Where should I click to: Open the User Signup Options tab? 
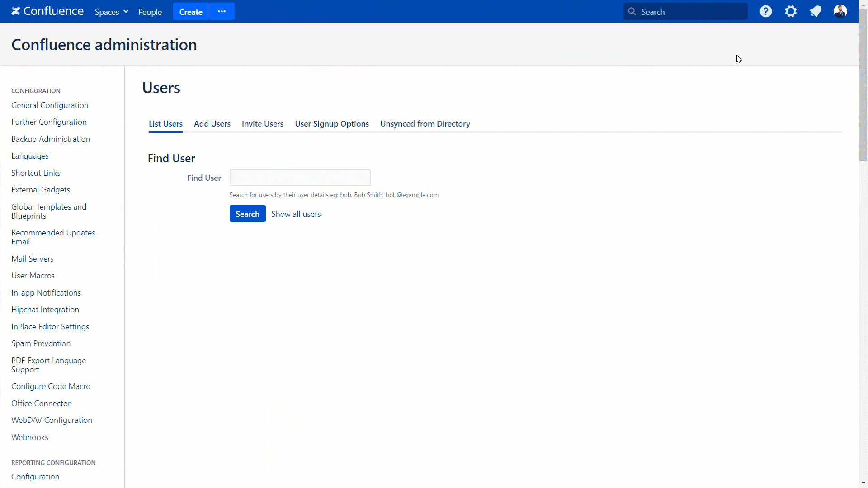click(332, 123)
